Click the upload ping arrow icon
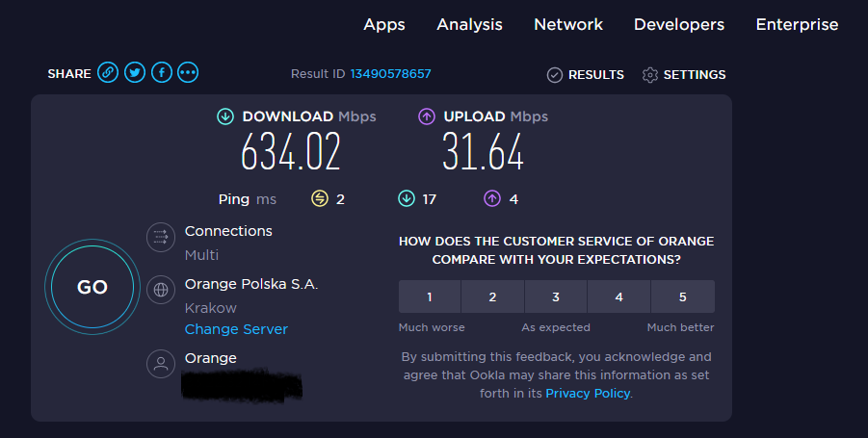The image size is (868, 438). [492, 199]
